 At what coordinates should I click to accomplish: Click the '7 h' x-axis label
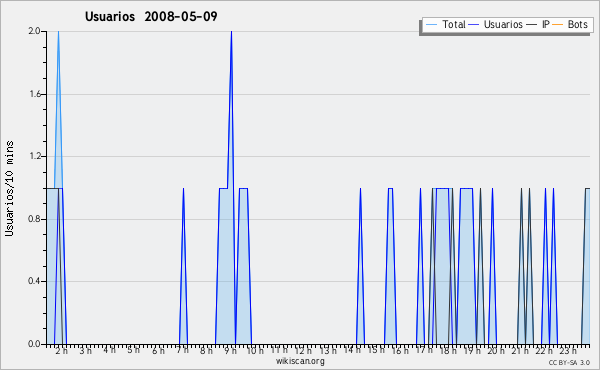pos(182,350)
